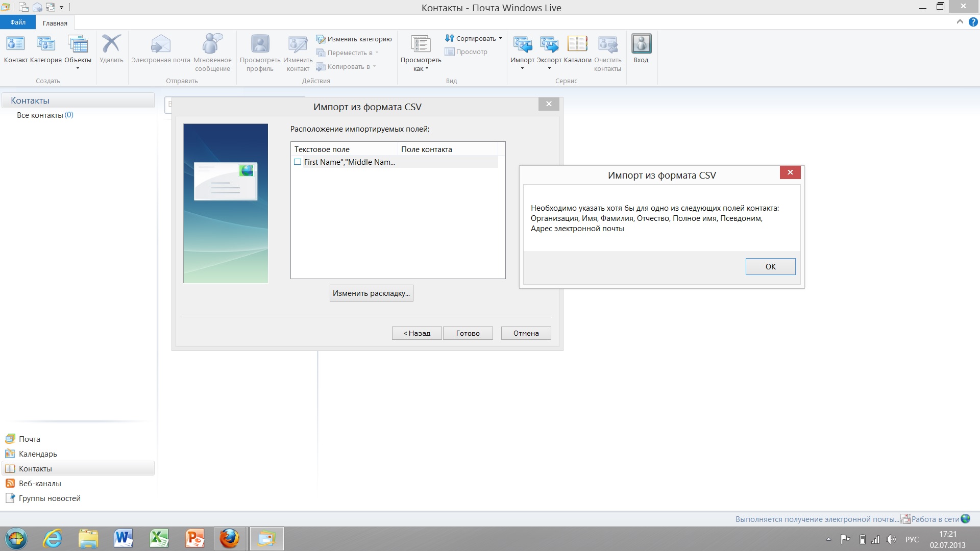This screenshot has width=980, height=551.
Task: Open the Help question mark icon
Action: (973, 22)
